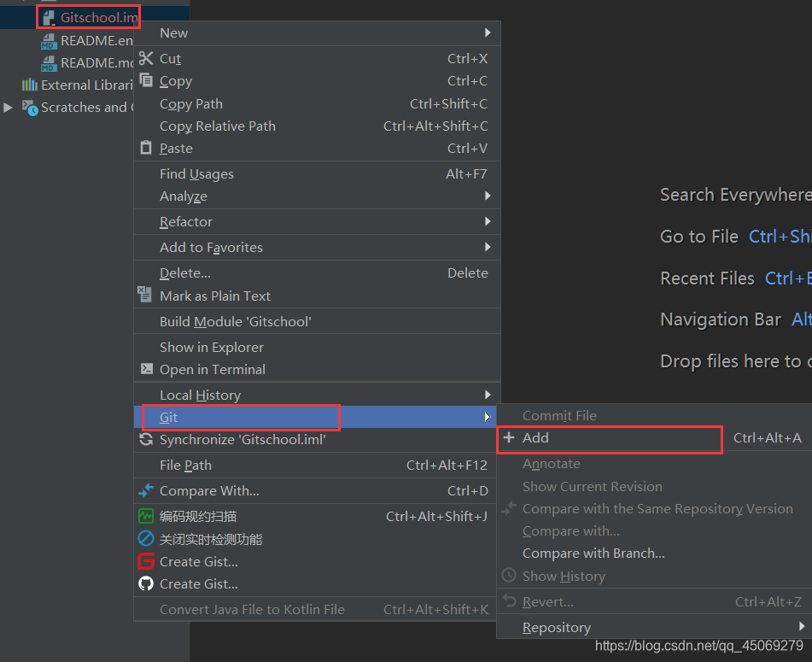Click Annotate in Git submenu
Viewport: 812px width, 662px height.
(655, 463)
